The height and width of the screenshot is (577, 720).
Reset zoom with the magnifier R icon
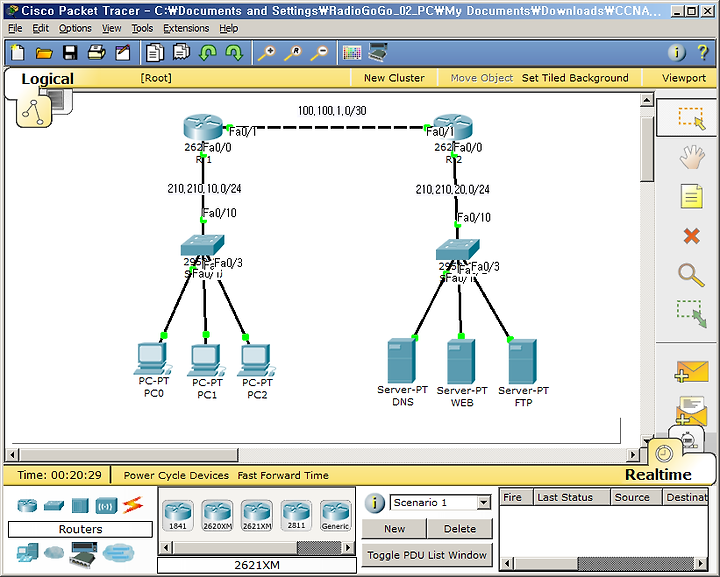click(293, 53)
